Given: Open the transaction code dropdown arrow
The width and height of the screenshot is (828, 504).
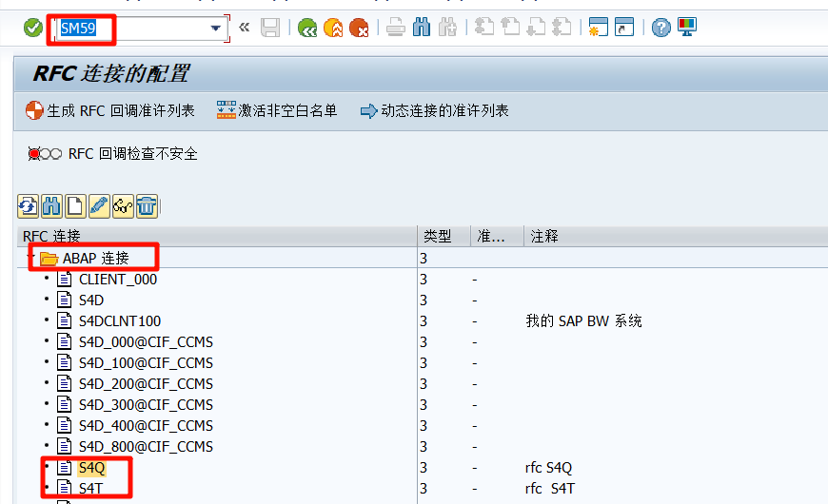Looking at the screenshot, I should click(x=215, y=28).
